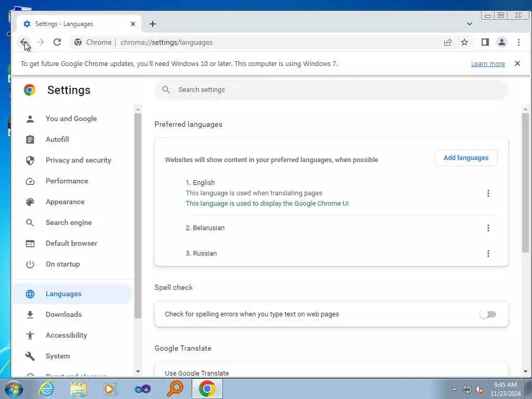Bookmark this tab with the star icon
Viewport: 532px width, 399px height.
coord(464,42)
